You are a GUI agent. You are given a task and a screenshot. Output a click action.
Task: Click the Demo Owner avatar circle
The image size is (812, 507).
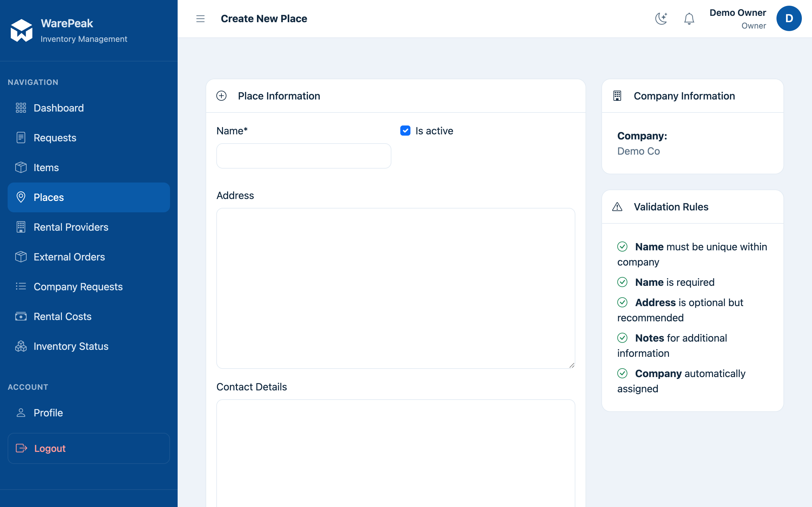click(x=789, y=18)
